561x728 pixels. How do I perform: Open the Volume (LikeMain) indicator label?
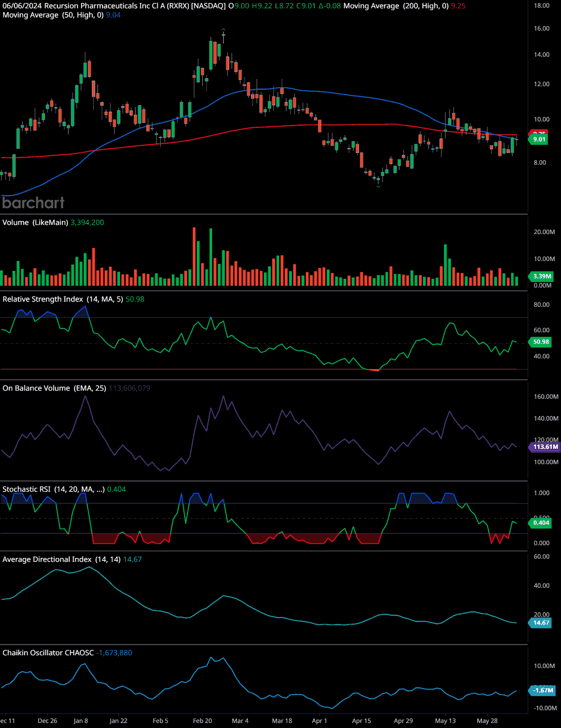(35, 222)
